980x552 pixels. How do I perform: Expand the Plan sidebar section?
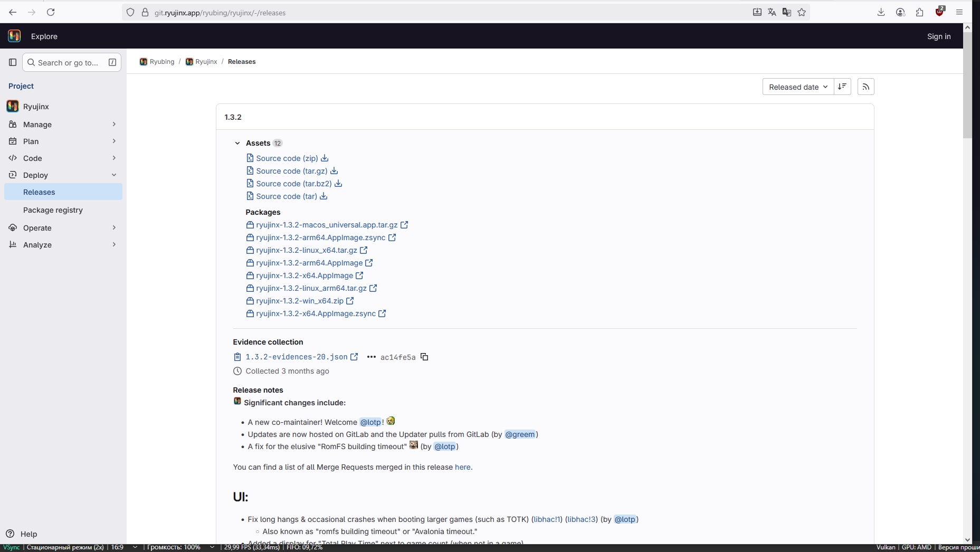tap(63, 141)
